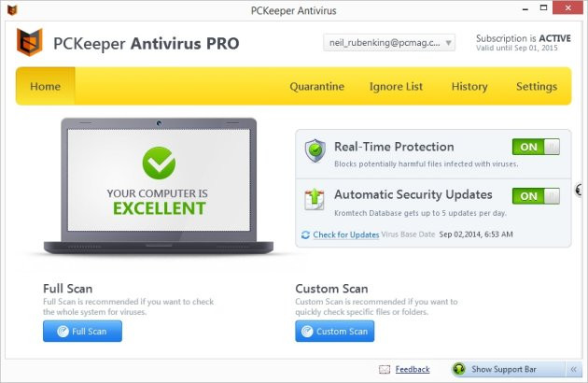Click the small PCKeeper title bar icon
The height and width of the screenshot is (383, 588).
click(x=12, y=9)
